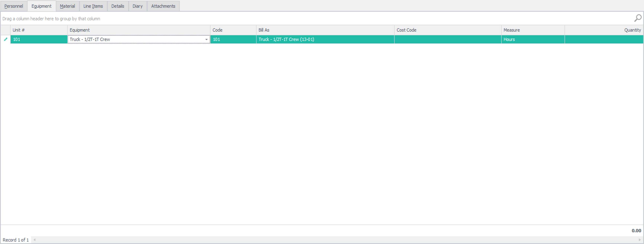644x244 pixels.
Task: Open the Attachments tab
Action: click(x=163, y=6)
